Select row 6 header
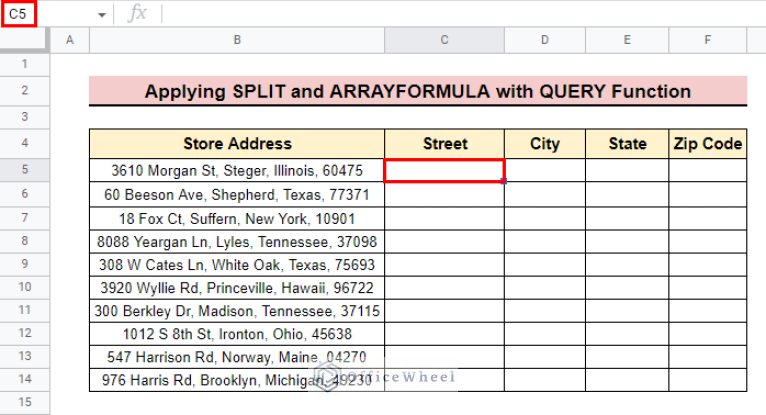Image resolution: width=766 pixels, height=415 pixels. tap(24, 194)
